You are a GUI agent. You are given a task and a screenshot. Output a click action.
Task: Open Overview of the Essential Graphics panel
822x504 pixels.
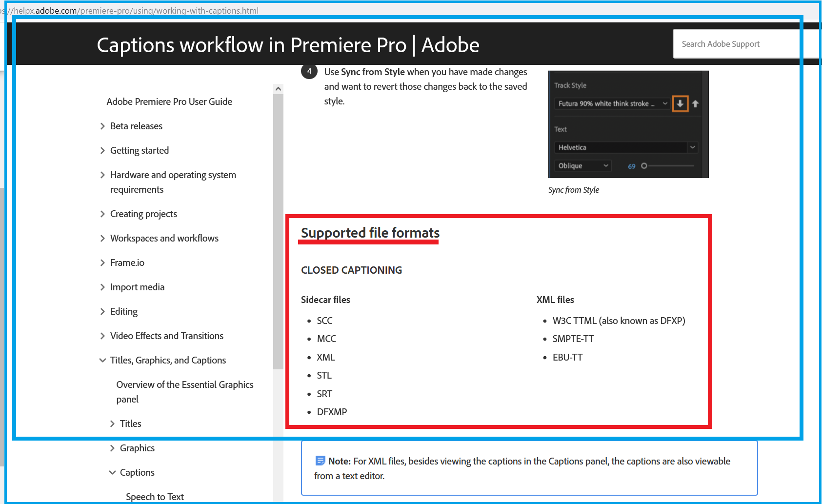click(184, 391)
